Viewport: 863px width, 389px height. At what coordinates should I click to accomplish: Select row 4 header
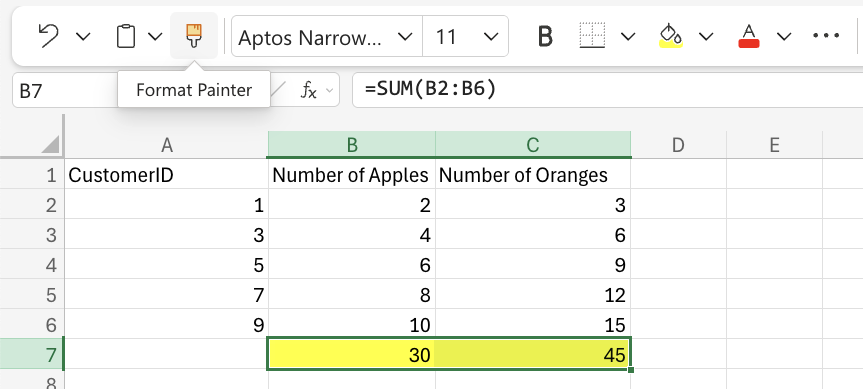click(32, 265)
